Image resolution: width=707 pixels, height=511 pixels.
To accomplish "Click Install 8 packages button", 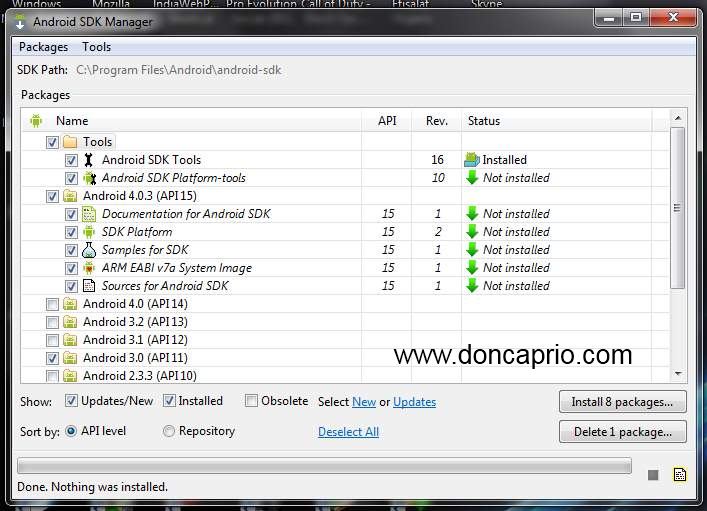I will tap(623, 402).
